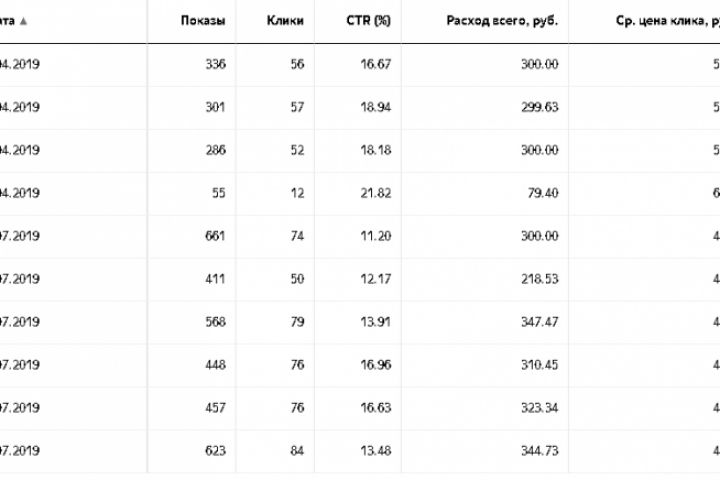
Task: Click the Ср. цена клика column header
Action: pyautogui.click(x=666, y=21)
